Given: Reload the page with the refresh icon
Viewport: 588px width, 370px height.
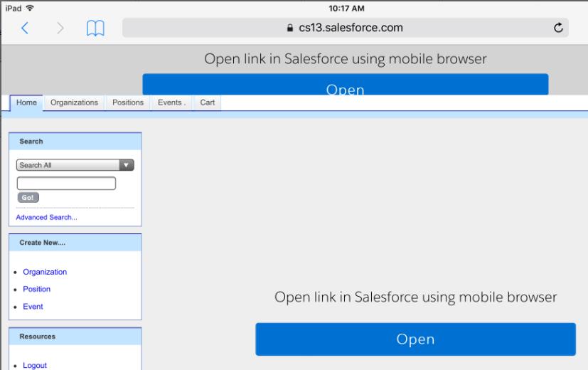Looking at the screenshot, I should [x=558, y=27].
